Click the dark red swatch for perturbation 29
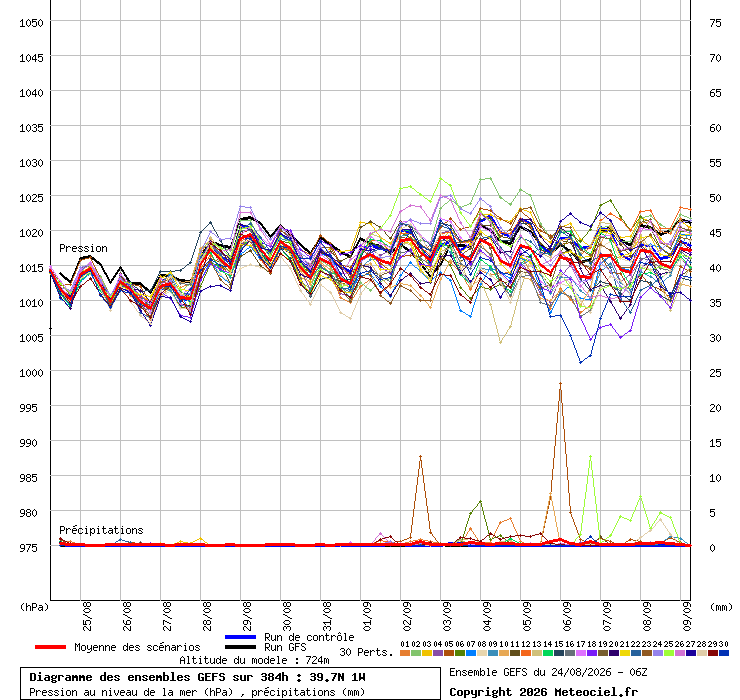 click(713, 653)
